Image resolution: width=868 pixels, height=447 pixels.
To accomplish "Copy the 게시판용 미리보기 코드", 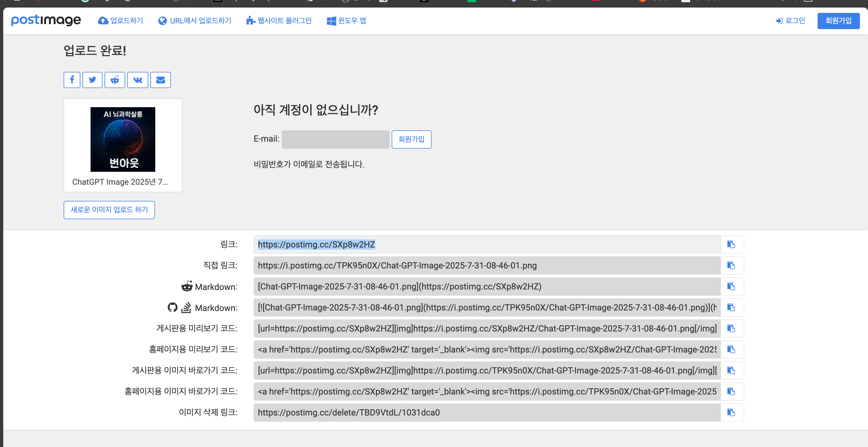I will (731, 329).
